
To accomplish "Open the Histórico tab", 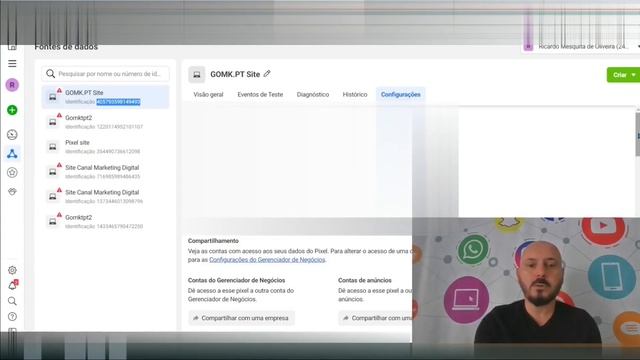I will click(x=355, y=94).
